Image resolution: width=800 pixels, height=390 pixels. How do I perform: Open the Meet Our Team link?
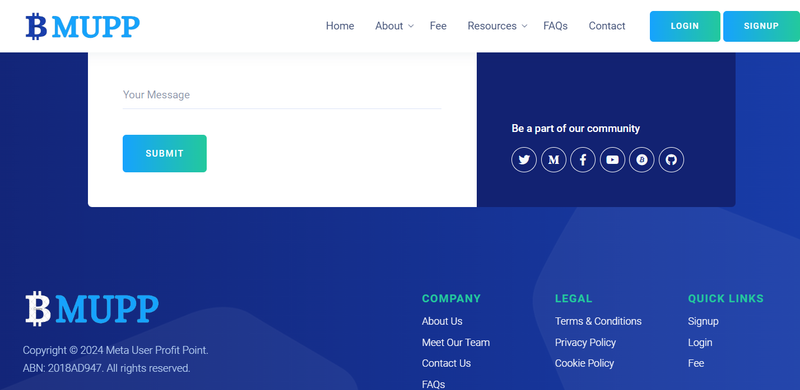[x=456, y=343]
